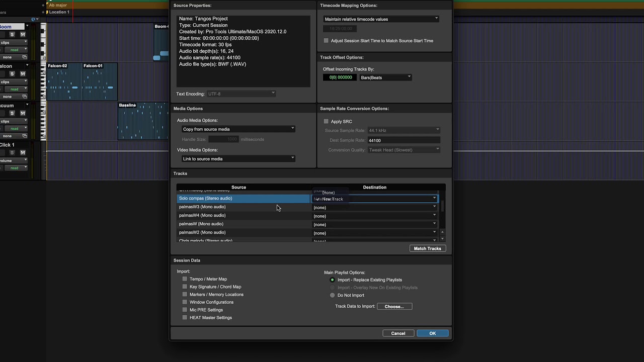Solo the Falcon track
Screen dimensions: 644x362
pos(12,74)
